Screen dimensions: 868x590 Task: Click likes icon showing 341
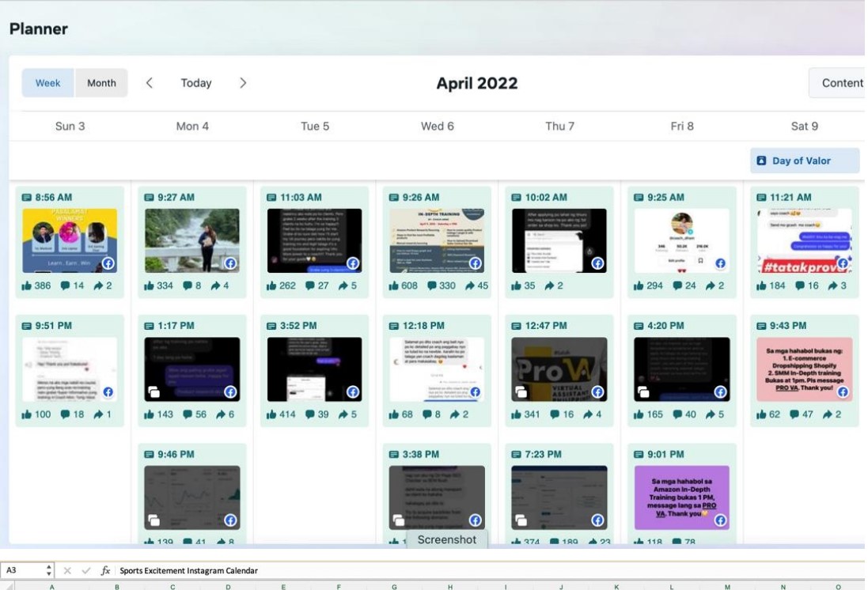[x=516, y=414]
